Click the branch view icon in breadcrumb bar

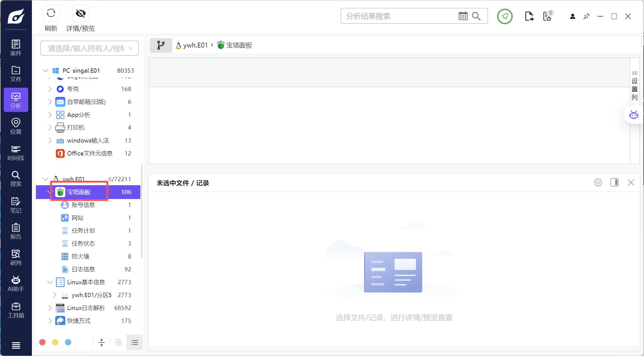tap(161, 45)
